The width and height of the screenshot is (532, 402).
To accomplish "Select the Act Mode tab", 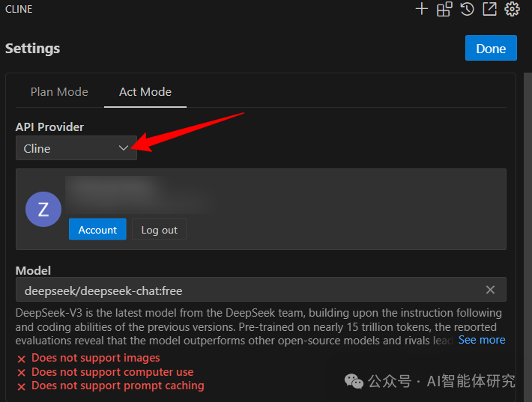I will click(x=145, y=92).
